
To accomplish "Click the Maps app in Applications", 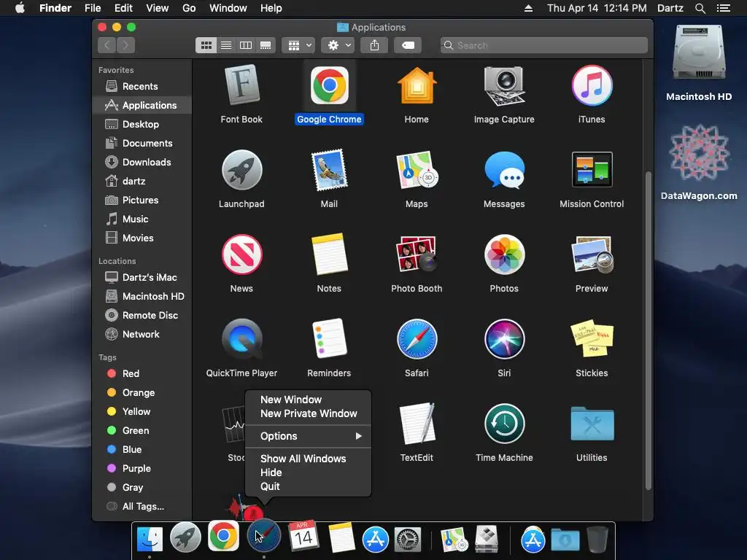I will tap(417, 170).
